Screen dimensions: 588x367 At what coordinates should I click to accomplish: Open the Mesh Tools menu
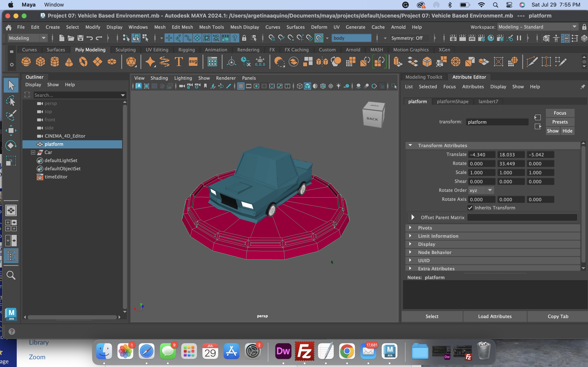pyautogui.click(x=211, y=27)
